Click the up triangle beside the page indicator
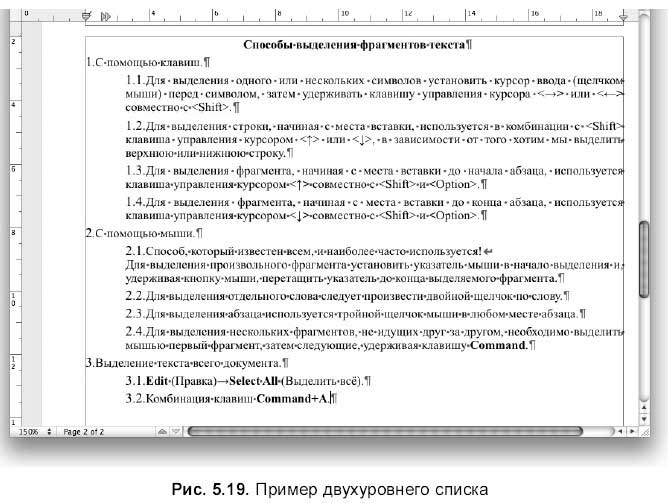This screenshot has width=668, height=503. click(x=163, y=430)
